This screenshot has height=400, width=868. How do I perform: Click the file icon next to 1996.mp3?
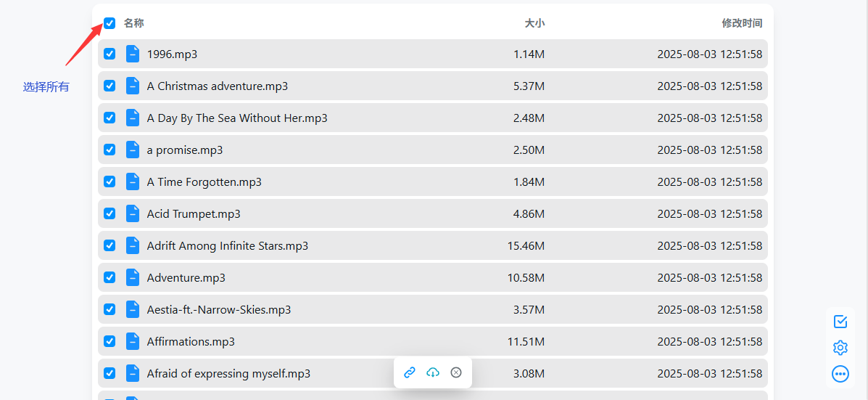(x=133, y=54)
